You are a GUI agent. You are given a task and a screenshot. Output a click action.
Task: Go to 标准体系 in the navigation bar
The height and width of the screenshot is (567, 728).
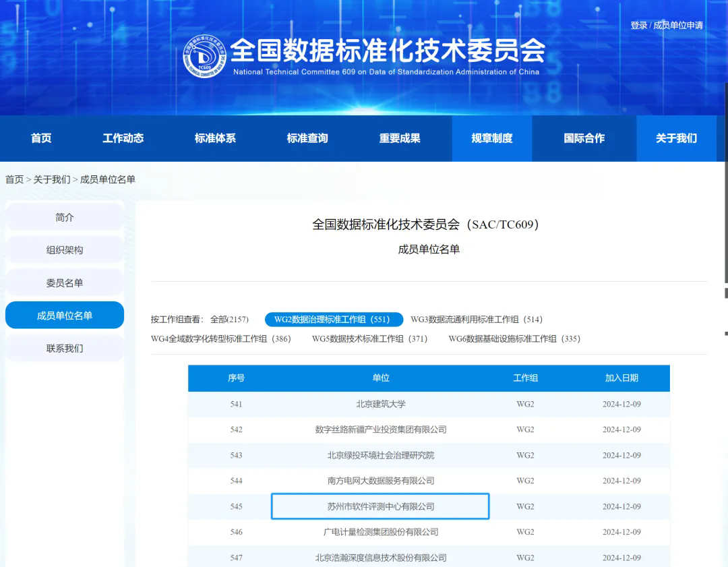tap(215, 138)
